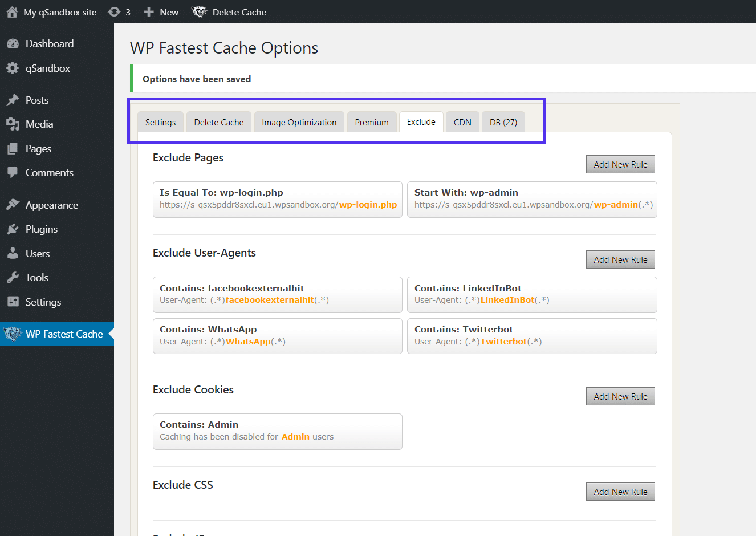Viewport: 756px width, 536px height.
Task: Open Tools via the wrench icon
Action: pos(14,277)
